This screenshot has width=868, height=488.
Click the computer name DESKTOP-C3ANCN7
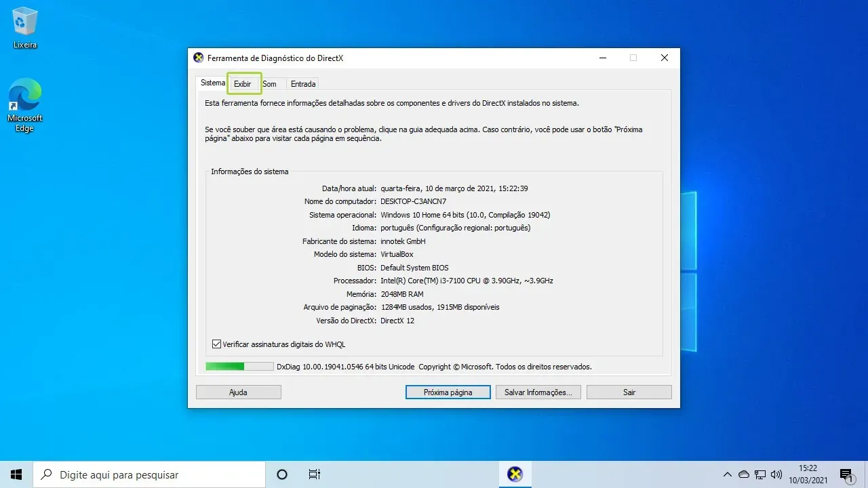tap(414, 201)
